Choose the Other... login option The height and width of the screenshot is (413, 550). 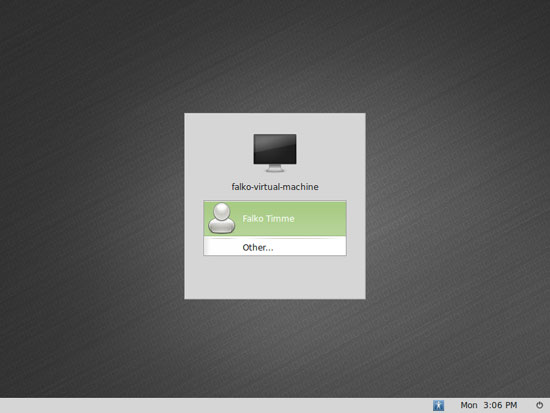point(275,247)
